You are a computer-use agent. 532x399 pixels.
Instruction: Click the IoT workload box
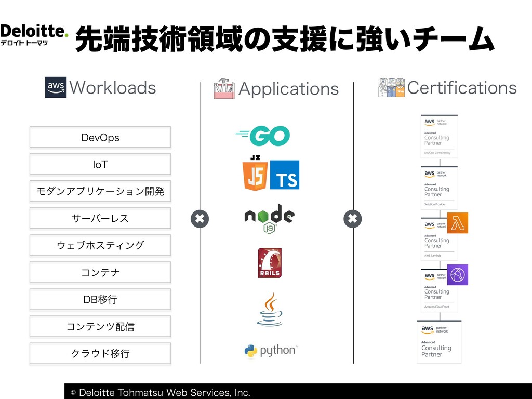tap(100, 164)
